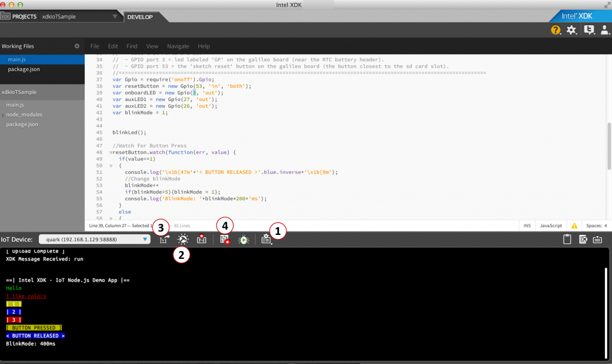The width and height of the screenshot is (612, 364).
Task: Open the manage daemon icon menu
Action: pyautogui.click(x=267, y=240)
